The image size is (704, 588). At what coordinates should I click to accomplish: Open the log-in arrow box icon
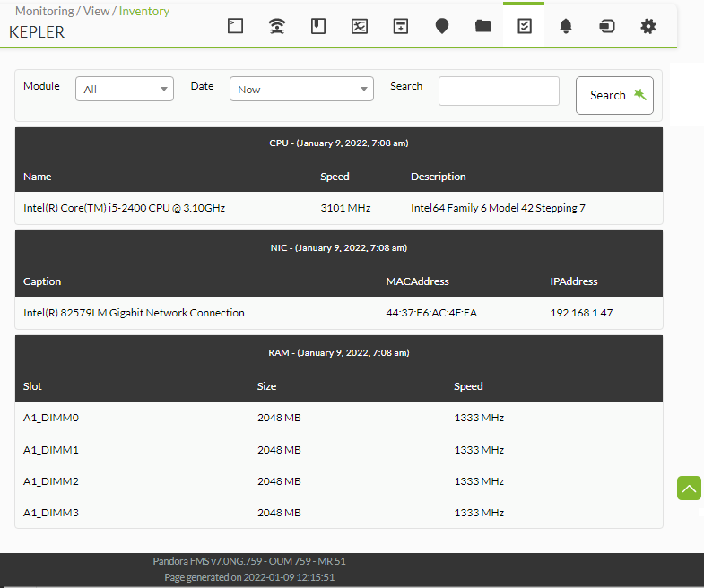point(607,26)
